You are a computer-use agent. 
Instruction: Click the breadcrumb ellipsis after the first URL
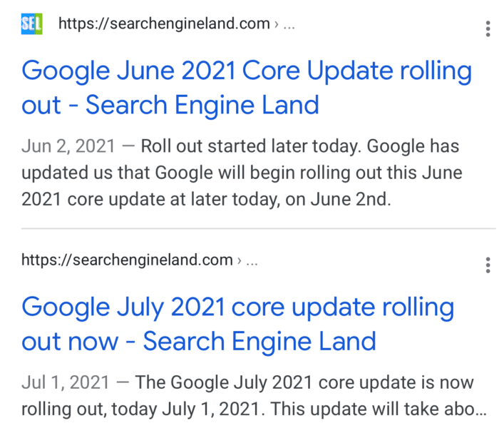pyautogui.click(x=289, y=27)
